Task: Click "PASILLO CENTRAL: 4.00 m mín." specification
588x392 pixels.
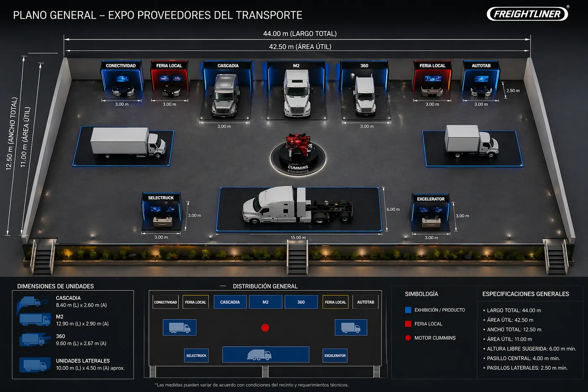Action: (523, 358)
